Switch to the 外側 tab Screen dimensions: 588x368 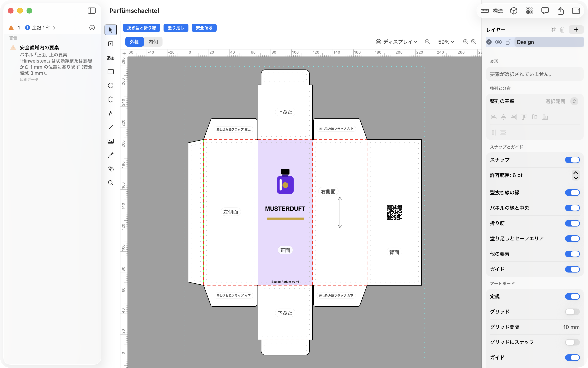[x=135, y=42]
